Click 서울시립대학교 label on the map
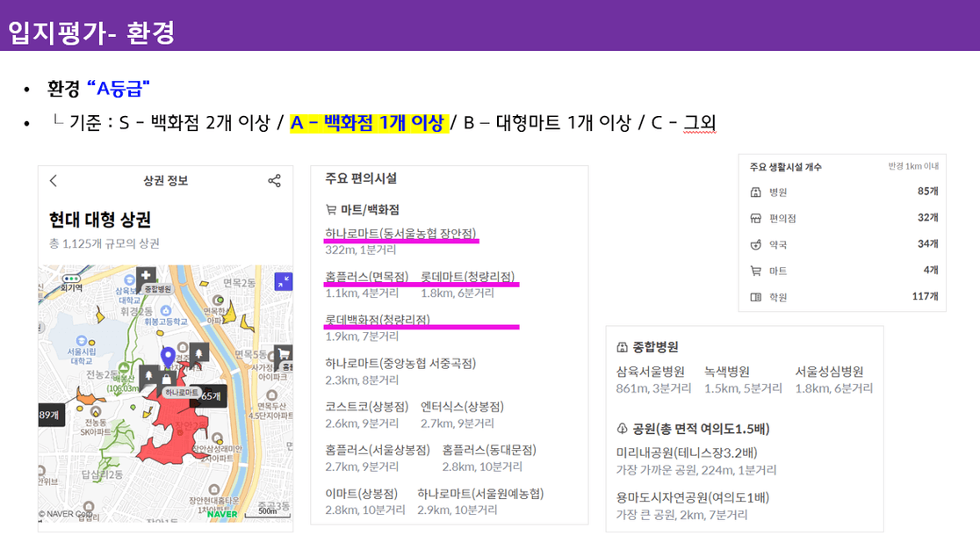The height and width of the screenshot is (550, 980). pos(82,356)
